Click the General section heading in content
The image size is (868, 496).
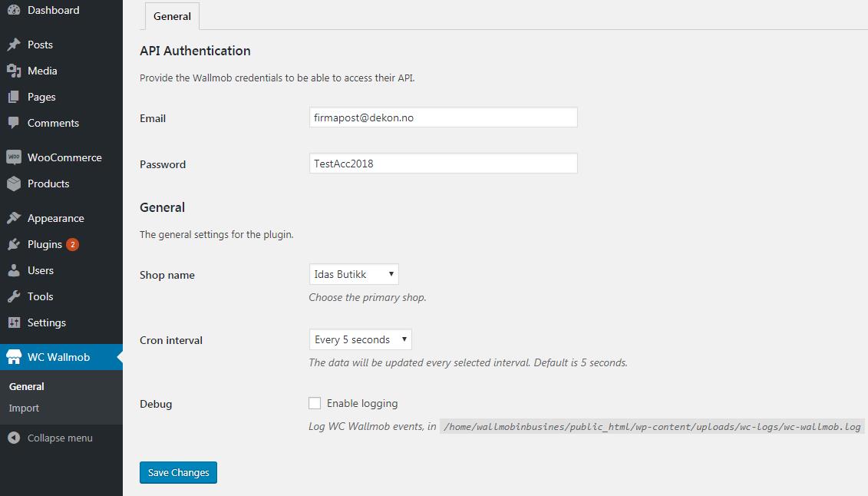162,207
